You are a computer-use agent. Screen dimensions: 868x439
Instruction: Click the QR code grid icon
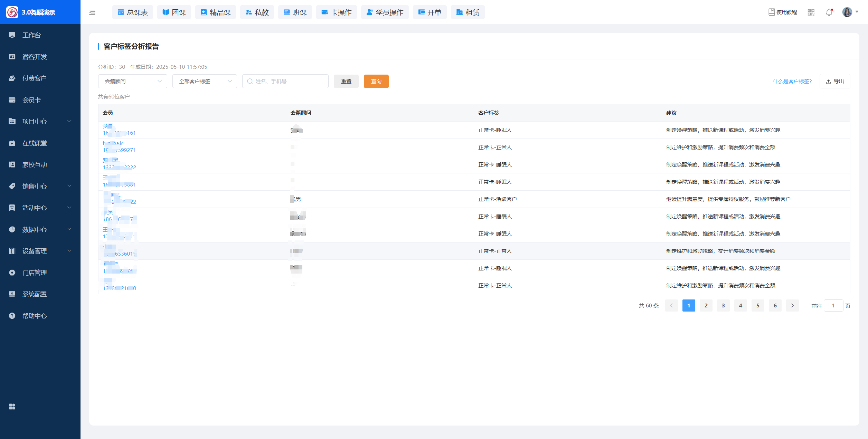click(x=811, y=12)
